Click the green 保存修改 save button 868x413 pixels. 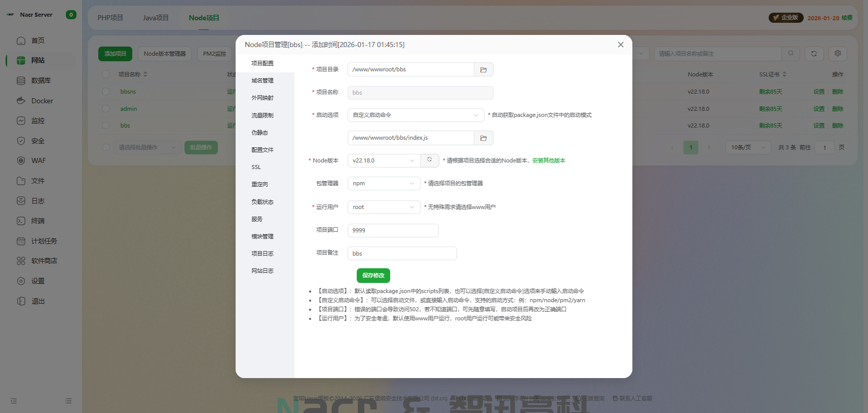(x=373, y=275)
